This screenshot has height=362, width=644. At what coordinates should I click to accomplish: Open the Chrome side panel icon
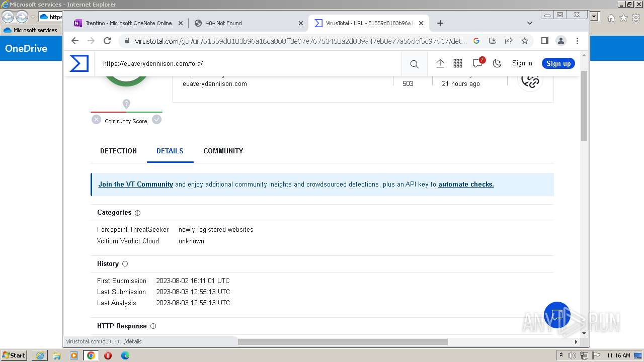[x=544, y=41]
